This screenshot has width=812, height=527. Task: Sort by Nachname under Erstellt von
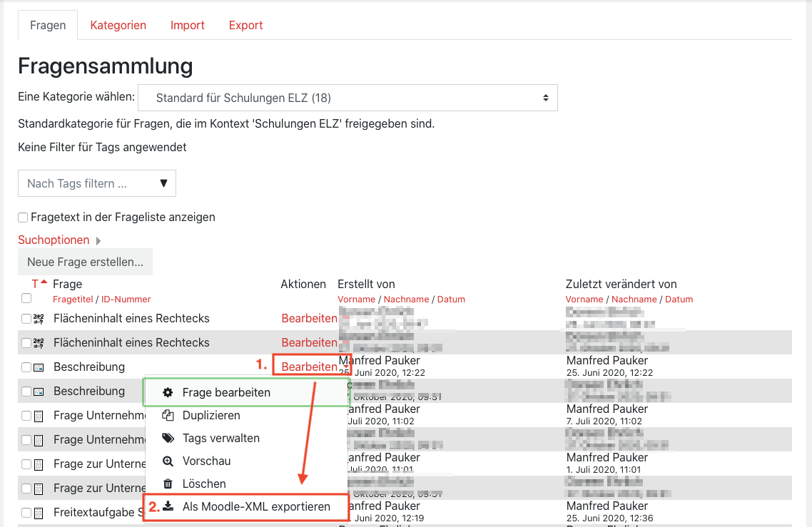(406, 300)
